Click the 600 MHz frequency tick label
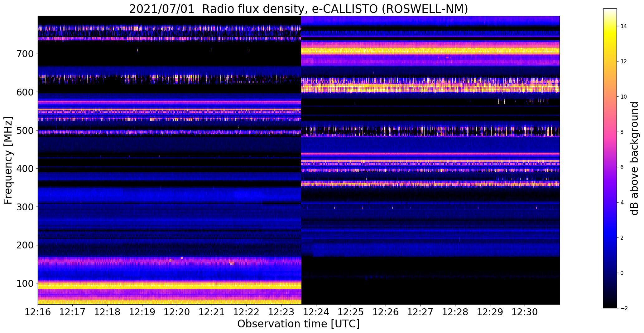 (x=24, y=92)
